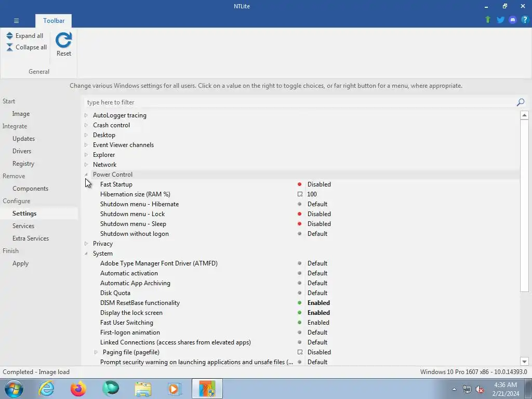
Task: Expand the Crash control node
Action: [86, 125]
